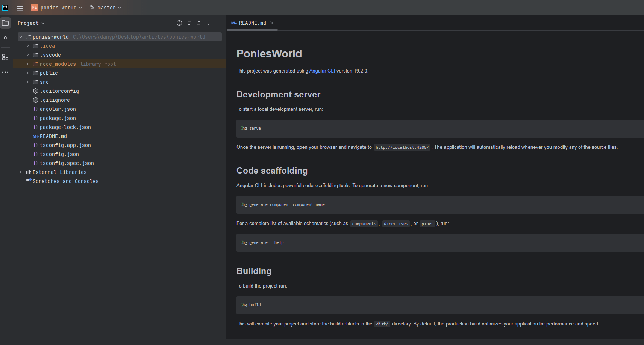Click Select Opened File target icon
The height and width of the screenshot is (345, 644).
(179, 23)
